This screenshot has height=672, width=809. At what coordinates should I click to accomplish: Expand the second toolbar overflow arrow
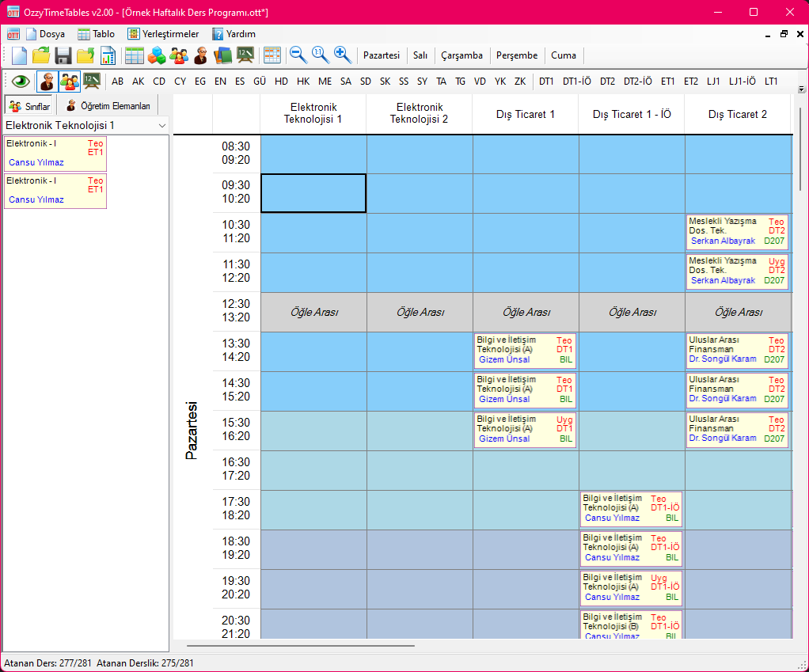[801, 89]
